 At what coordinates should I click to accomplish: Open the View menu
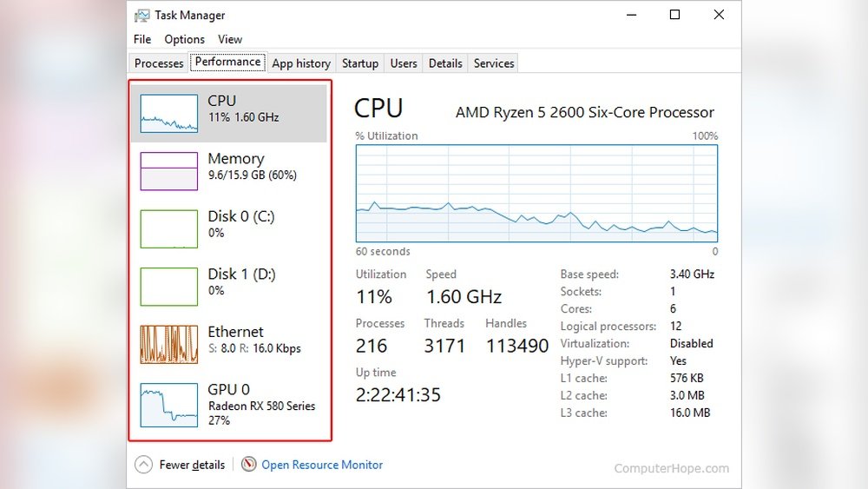click(x=230, y=39)
